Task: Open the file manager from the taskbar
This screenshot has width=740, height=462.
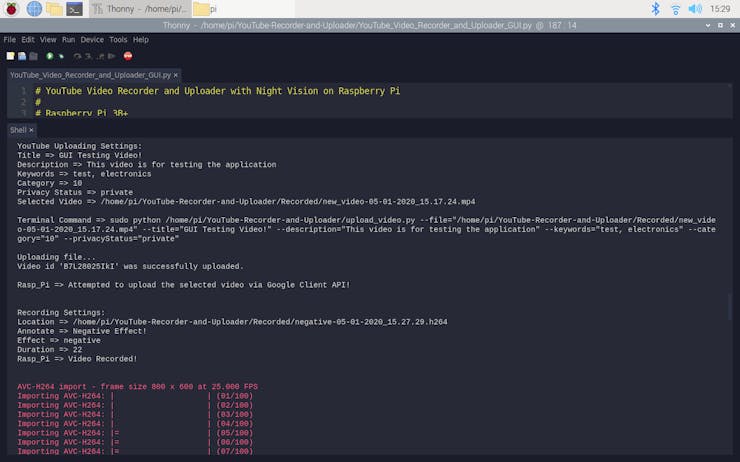Action: pos(54,8)
